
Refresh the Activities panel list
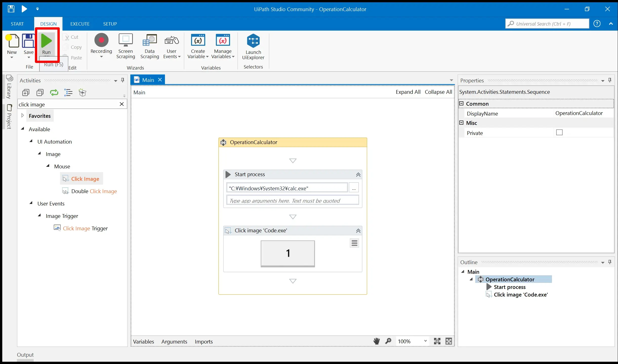point(54,93)
